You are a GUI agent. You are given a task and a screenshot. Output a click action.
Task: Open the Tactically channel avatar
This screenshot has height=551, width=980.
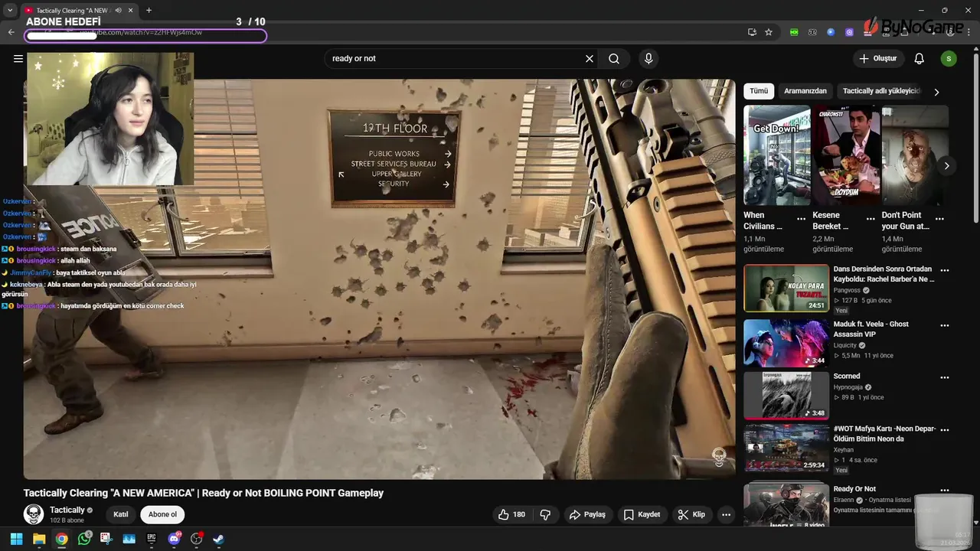(34, 514)
